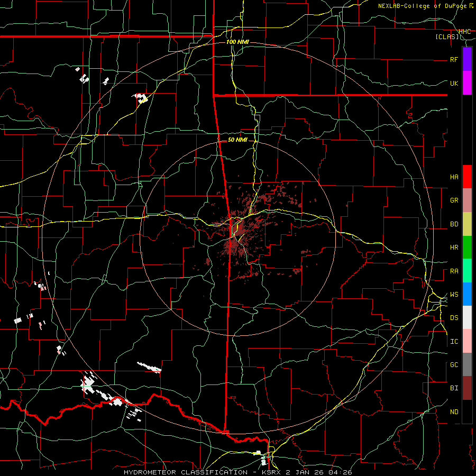Viewport: 476px width, 476px height.
Task: Click the BI legend label
Action: [x=454, y=388]
